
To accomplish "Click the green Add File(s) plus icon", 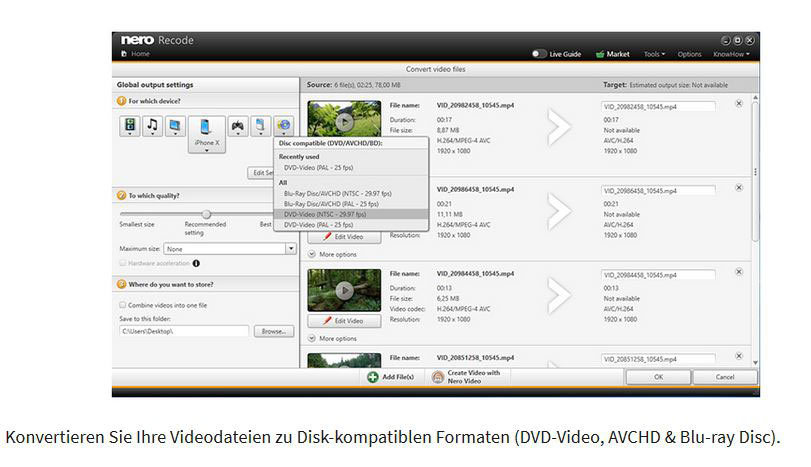I will (373, 377).
